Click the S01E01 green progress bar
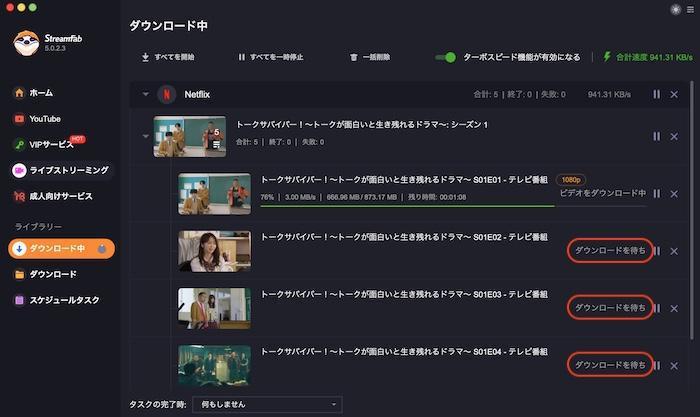Viewport: 700px width, 417px height. coord(453,206)
